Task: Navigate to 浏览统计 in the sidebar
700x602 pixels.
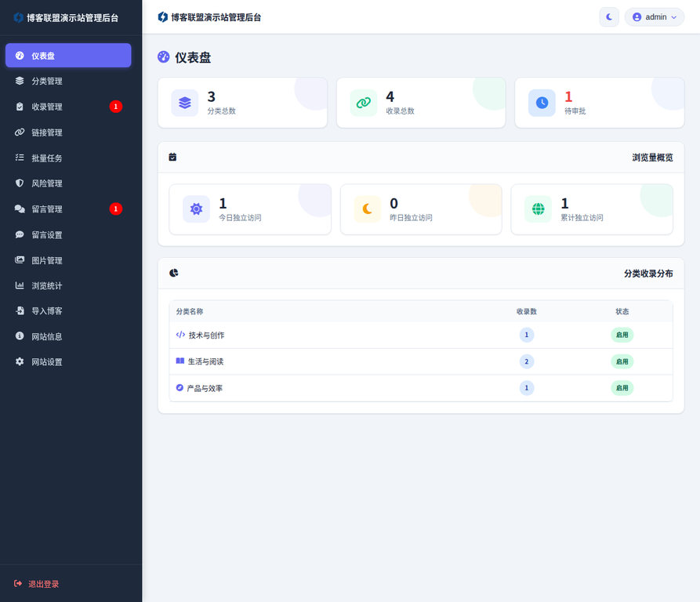Action: (68, 285)
